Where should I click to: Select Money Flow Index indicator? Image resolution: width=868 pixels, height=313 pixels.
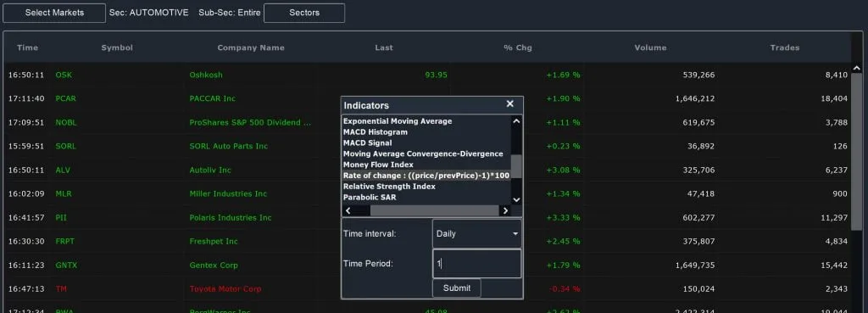click(x=378, y=165)
